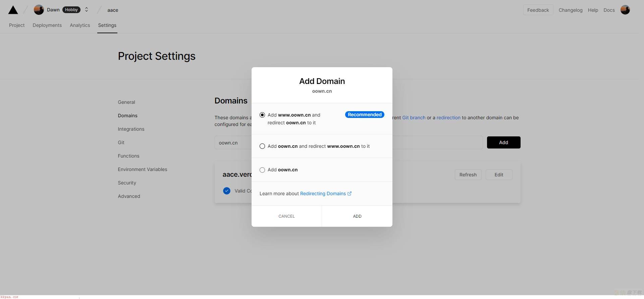Open user profile avatar menu
The image size is (644, 299).
pyautogui.click(x=625, y=10)
